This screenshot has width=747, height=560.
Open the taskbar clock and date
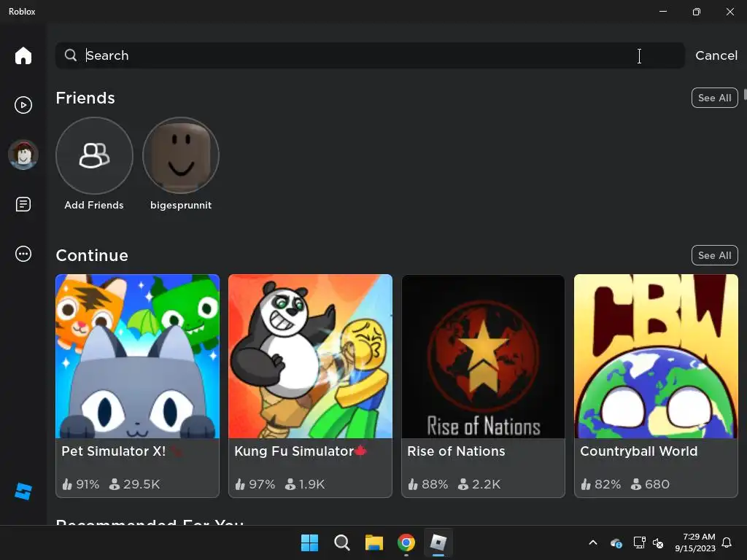click(x=695, y=542)
